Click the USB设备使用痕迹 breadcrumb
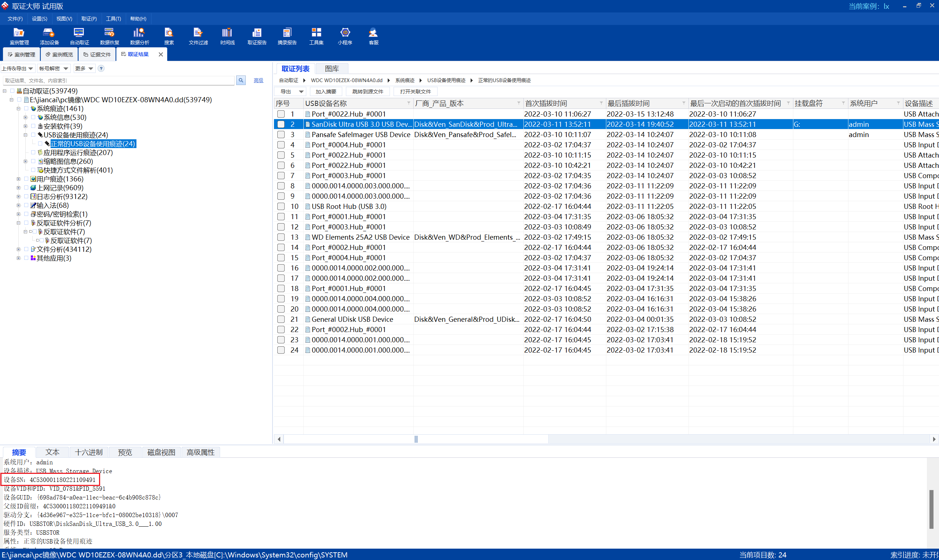This screenshot has height=560, width=939. coord(446,80)
